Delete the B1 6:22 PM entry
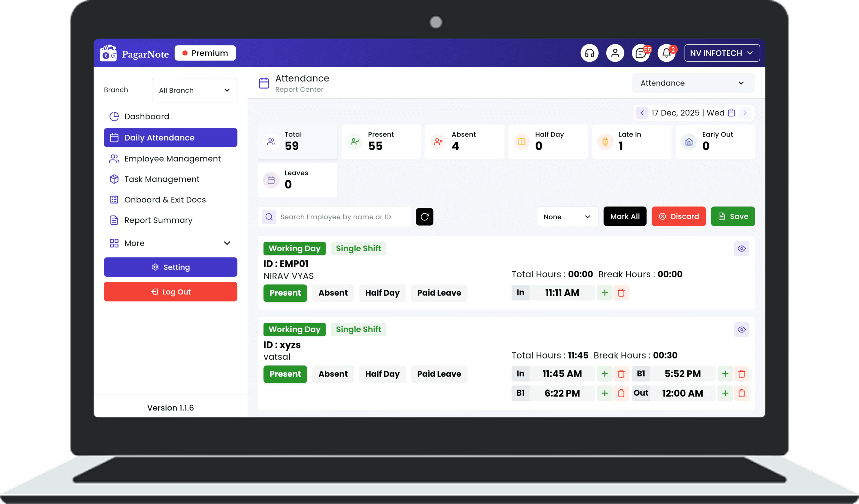859x504 pixels. coord(621,393)
